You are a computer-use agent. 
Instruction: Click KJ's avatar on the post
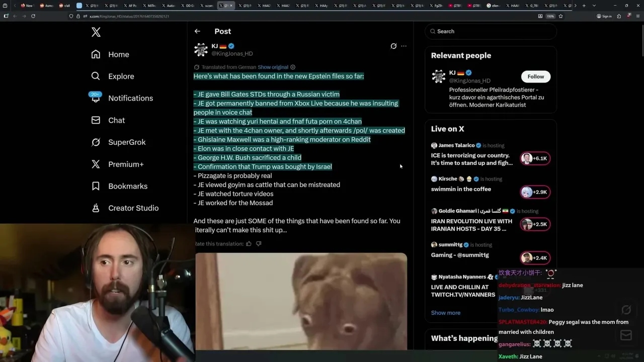pyautogui.click(x=201, y=50)
